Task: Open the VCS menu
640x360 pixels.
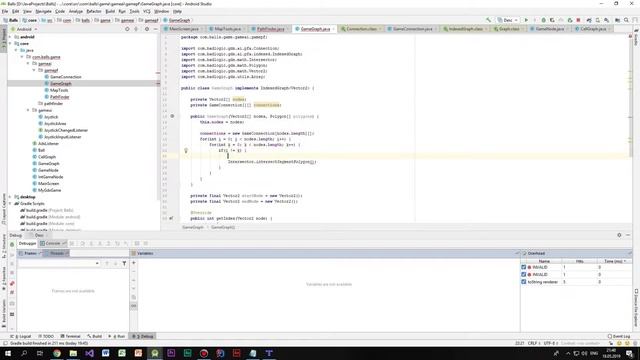Action: [147, 11]
